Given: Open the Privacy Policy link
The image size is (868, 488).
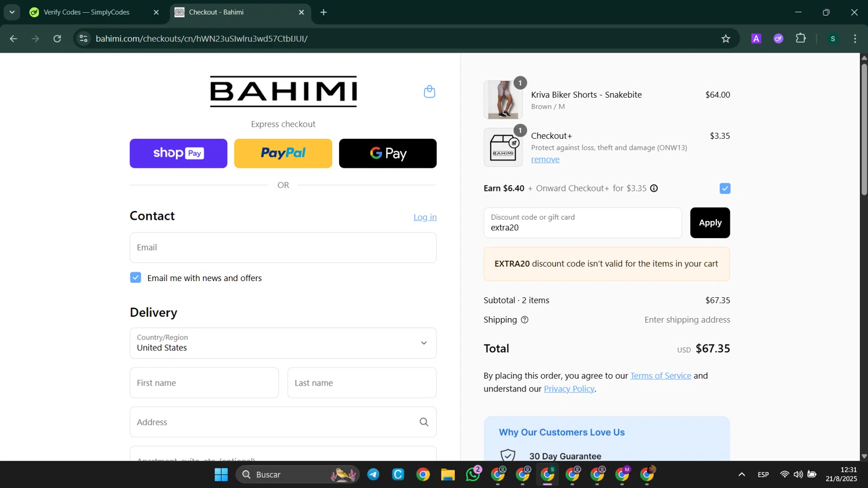Looking at the screenshot, I should (x=569, y=389).
